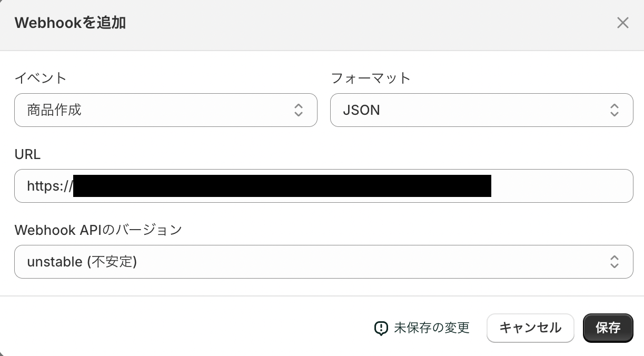
Task: Click the イベント field label
Action: 41,78
